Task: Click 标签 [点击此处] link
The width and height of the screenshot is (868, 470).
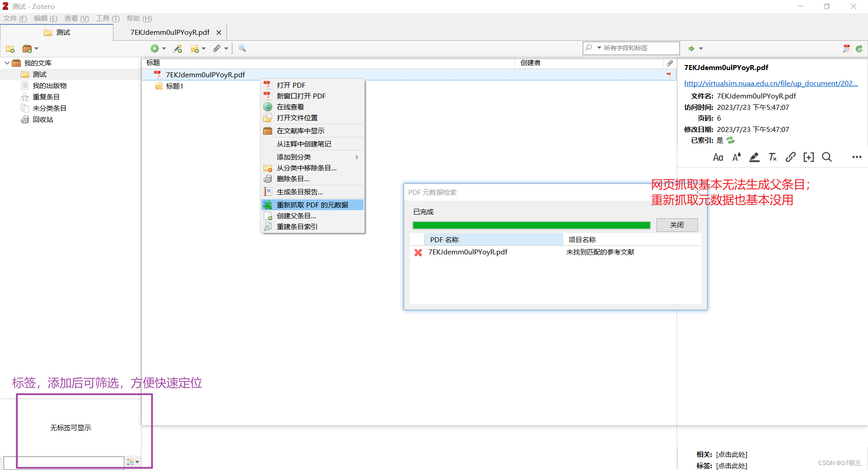Action: coord(731,465)
